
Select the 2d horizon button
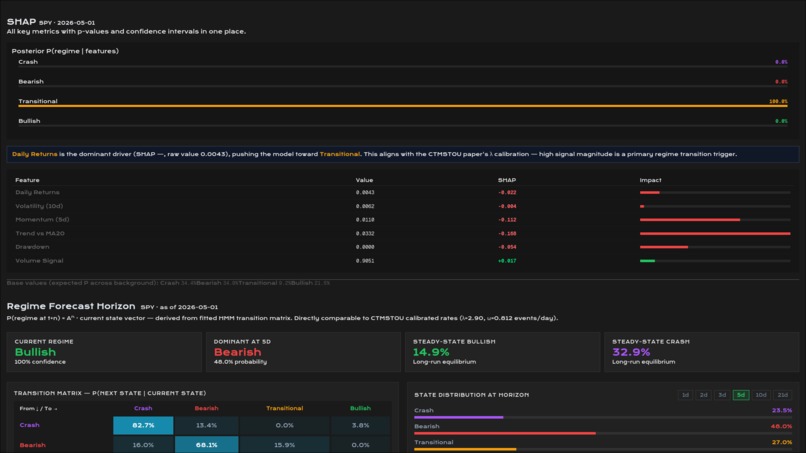pos(704,395)
